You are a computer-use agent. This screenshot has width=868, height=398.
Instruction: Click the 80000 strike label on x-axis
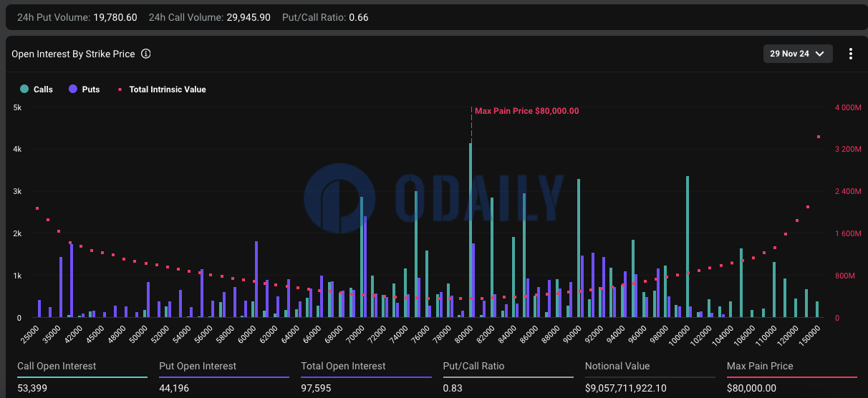[463, 334]
